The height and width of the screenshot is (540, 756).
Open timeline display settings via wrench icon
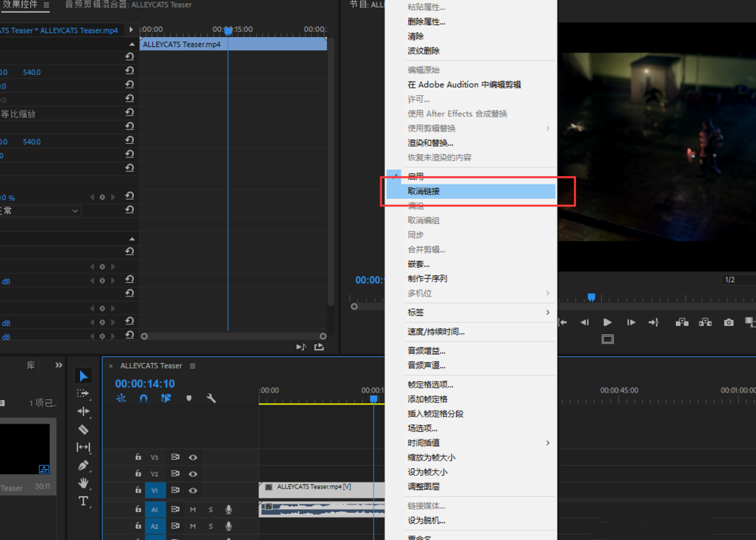(x=210, y=398)
